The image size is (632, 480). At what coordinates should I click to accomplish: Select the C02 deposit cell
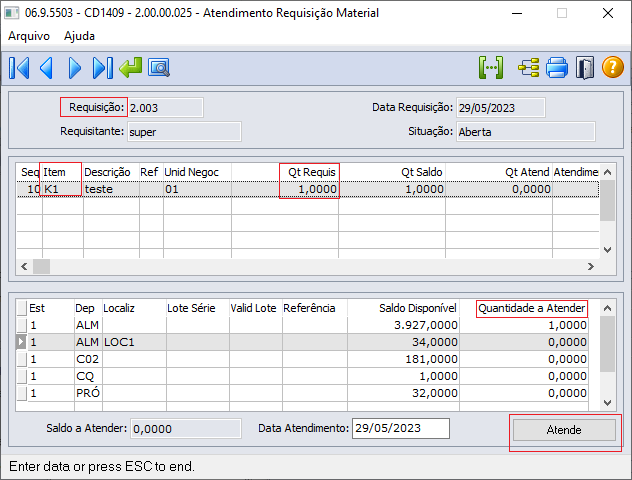88,359
